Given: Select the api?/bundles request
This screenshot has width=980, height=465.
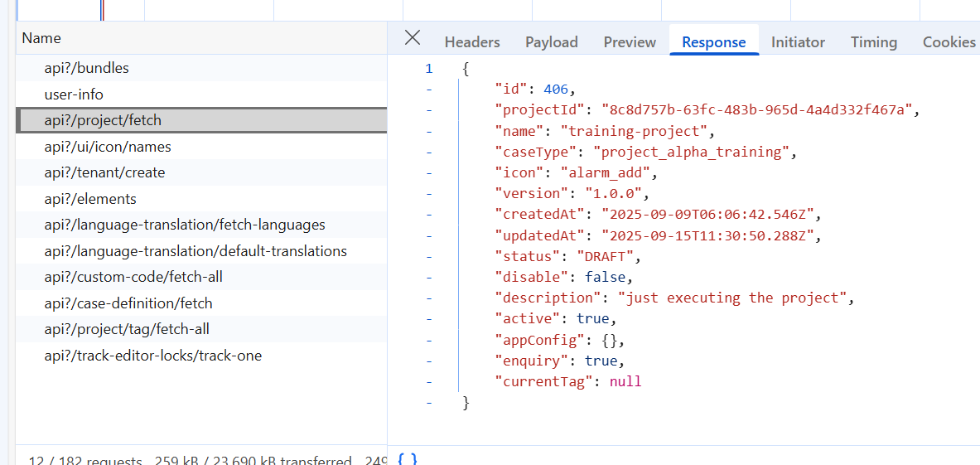Looking at the screenshot, I should pyautogui.click(x=87, y=68).
